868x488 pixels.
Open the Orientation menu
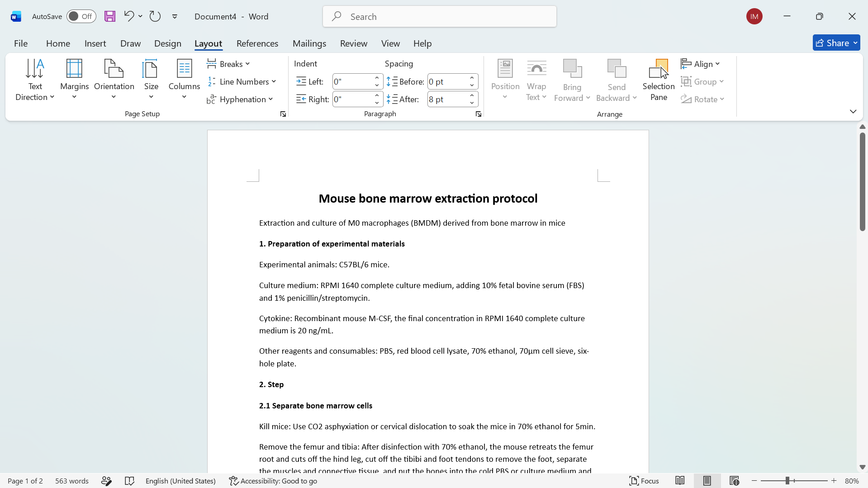(114, 80)
